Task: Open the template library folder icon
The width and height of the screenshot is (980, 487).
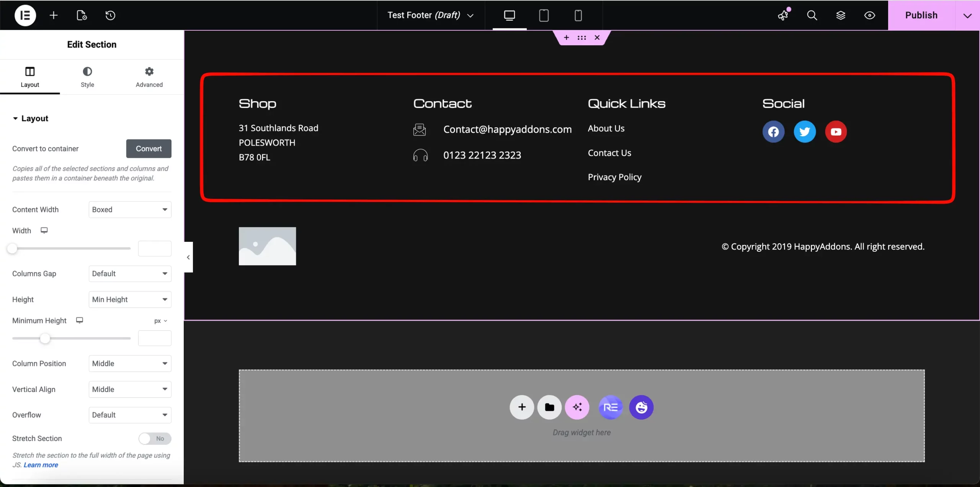Action: (549, 407)
